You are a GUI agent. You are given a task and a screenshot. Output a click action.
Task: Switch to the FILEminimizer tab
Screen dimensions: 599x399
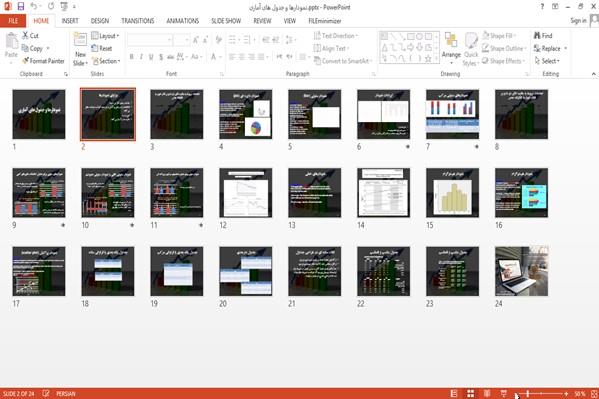coord(325,21)
